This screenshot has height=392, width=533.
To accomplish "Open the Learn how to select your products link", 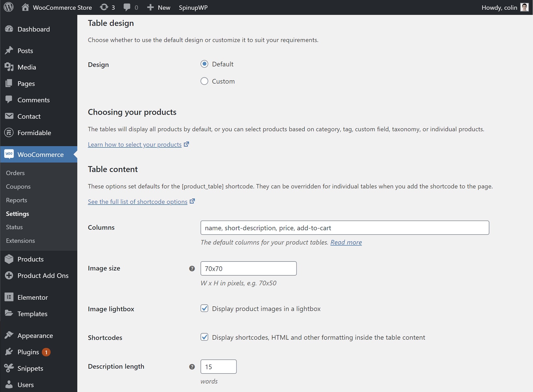I will [135, 145].
